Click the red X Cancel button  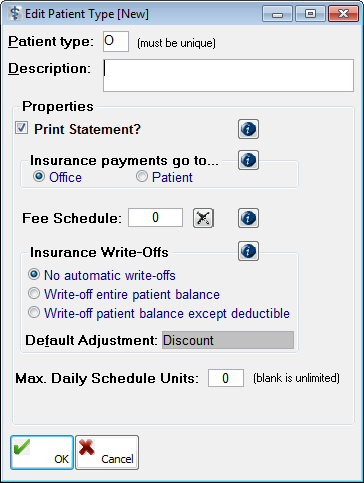point(107,452)
